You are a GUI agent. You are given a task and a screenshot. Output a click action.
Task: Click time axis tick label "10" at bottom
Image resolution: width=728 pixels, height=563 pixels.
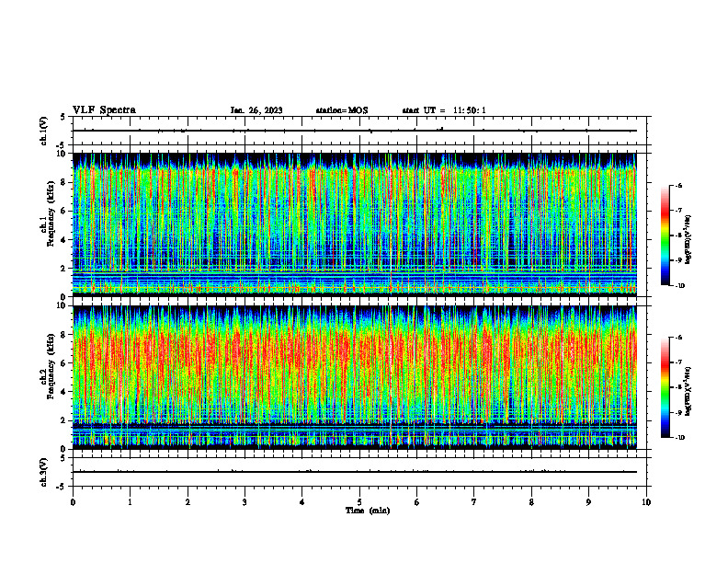pyautogui.click(x=646, y=502)
